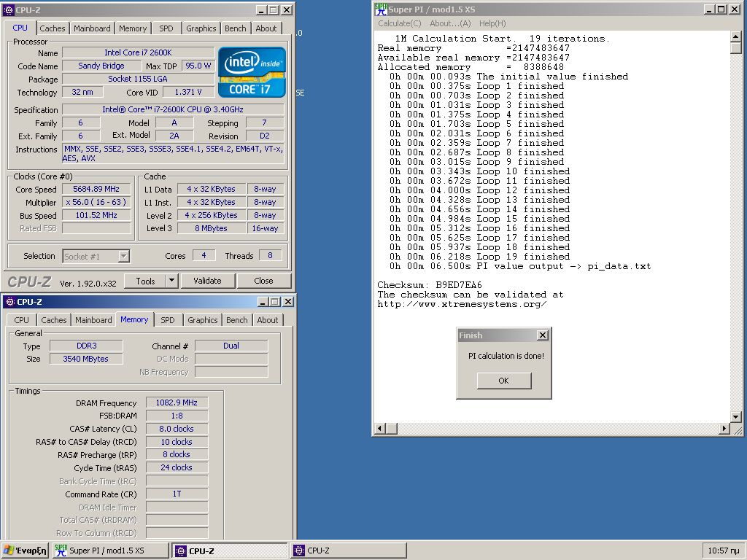Click the scroll left arrow in Super PI

click(x=380, y=429)
